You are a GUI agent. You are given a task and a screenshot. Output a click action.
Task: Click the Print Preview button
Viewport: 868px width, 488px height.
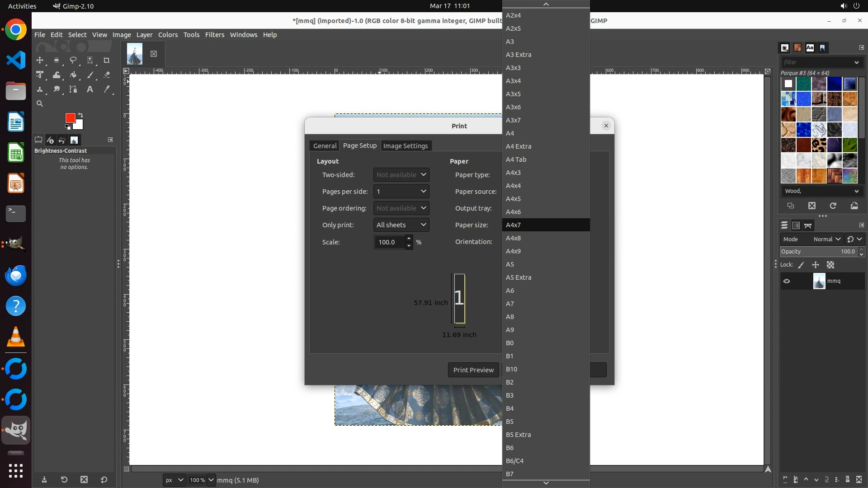click(x=473, y=370)
